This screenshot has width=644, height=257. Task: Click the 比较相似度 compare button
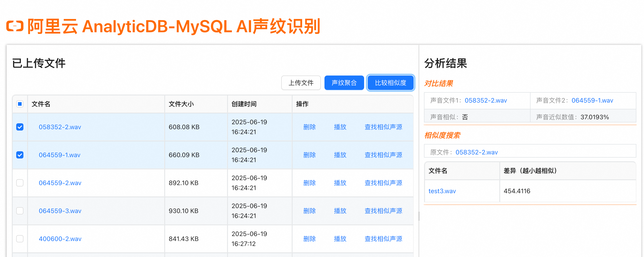pos(390,83)
